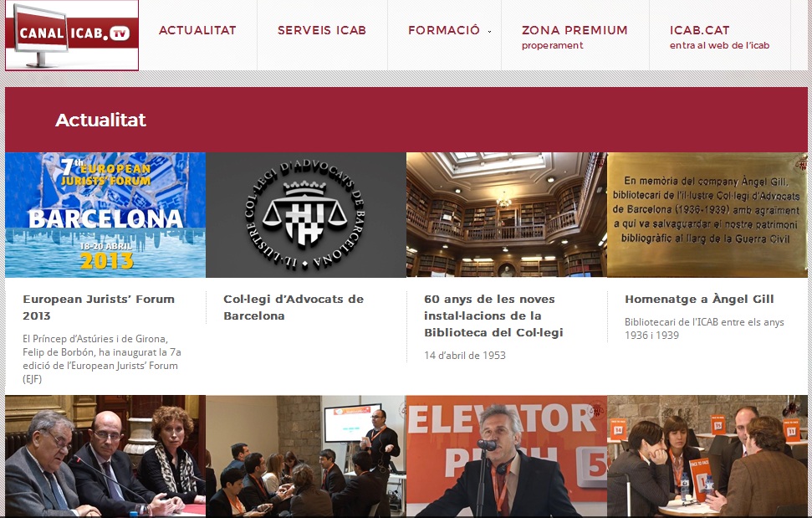This screenshot has width=812, height=518.
Task: Click the Canal ICAB TV logo
Action: (72, 35)
